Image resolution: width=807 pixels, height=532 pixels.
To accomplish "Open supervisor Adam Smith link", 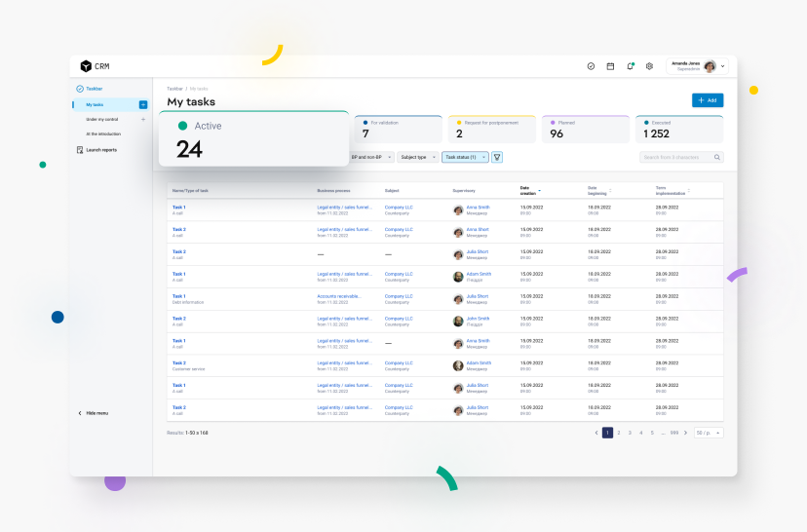I will 478,274.
